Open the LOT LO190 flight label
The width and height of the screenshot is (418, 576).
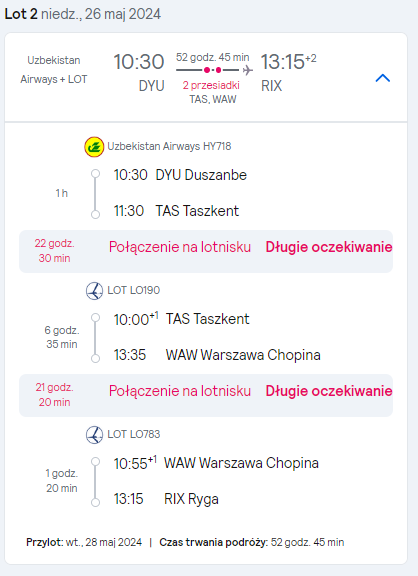tap(134, 290)
